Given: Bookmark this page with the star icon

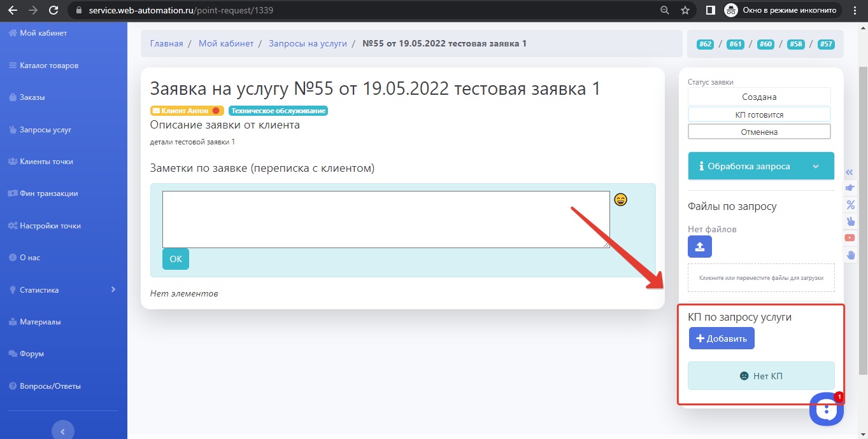Looking at the screenshot, I should pyautogui.click(x=685, y=11).
